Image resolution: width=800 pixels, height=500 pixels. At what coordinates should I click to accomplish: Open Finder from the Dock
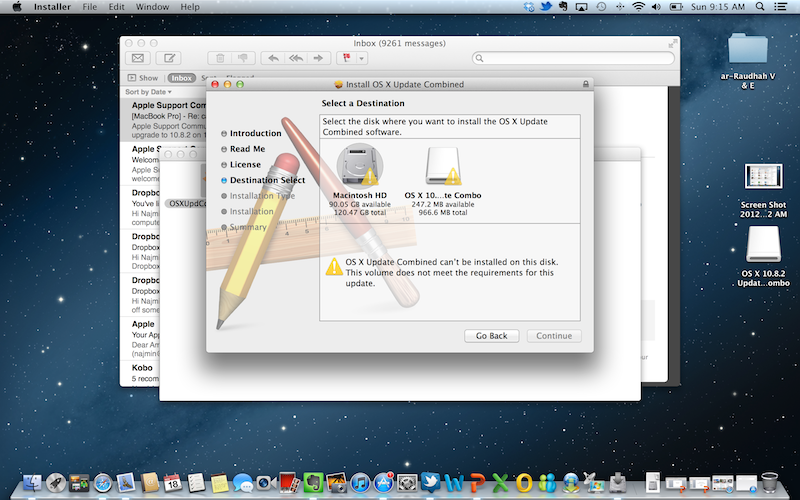pos(32,482)
